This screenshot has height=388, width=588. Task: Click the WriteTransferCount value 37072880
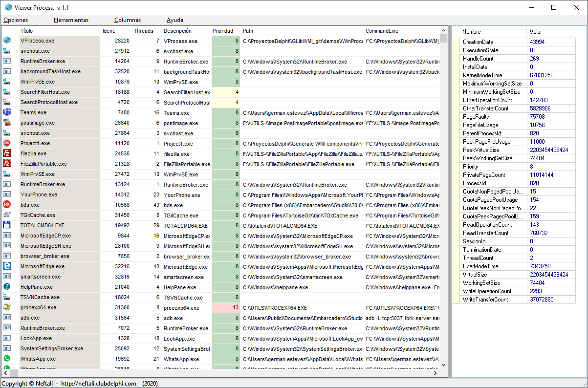(x=542, y=300)
